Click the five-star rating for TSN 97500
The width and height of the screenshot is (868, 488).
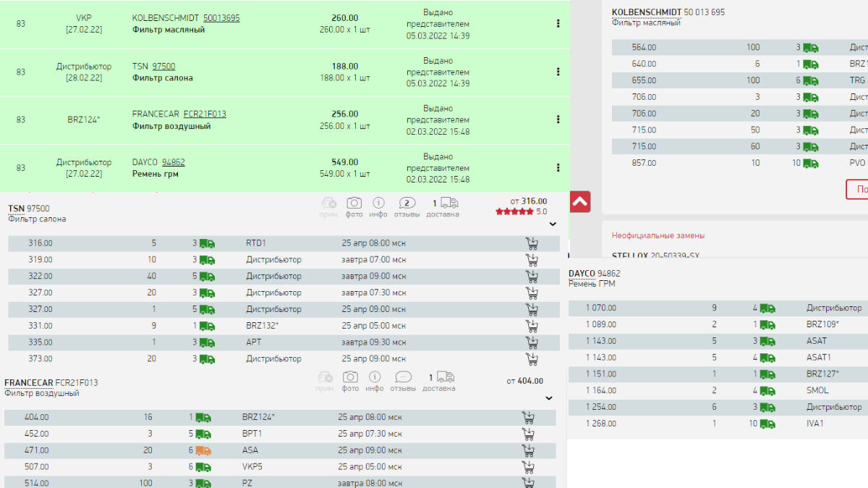point(515,212)
